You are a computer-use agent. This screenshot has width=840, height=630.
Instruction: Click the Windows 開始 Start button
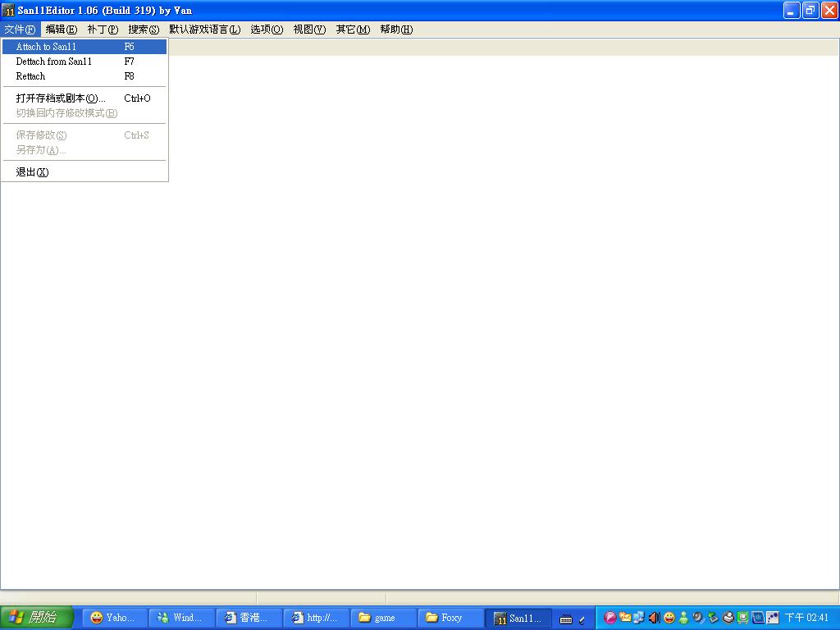point(37,618)
